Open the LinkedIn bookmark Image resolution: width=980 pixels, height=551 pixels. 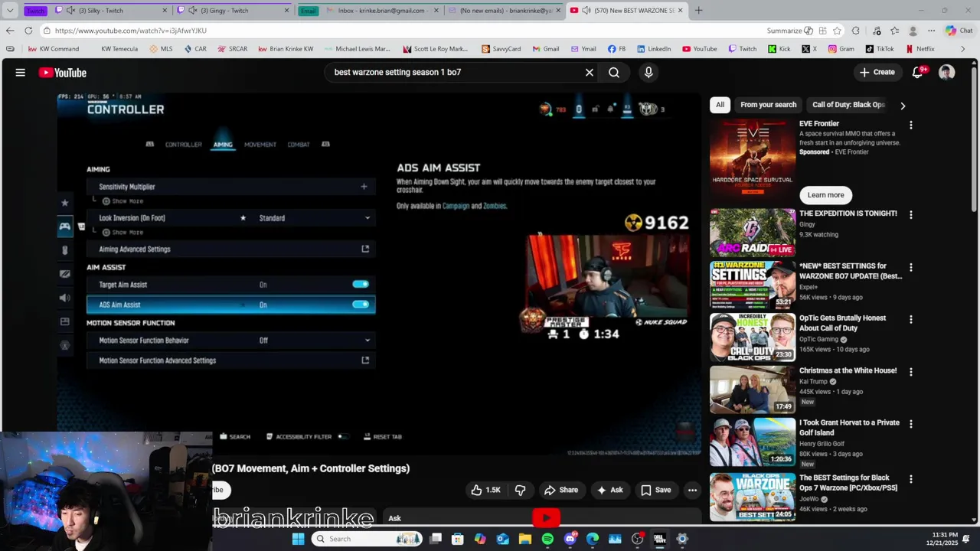(x=653, y=49)
